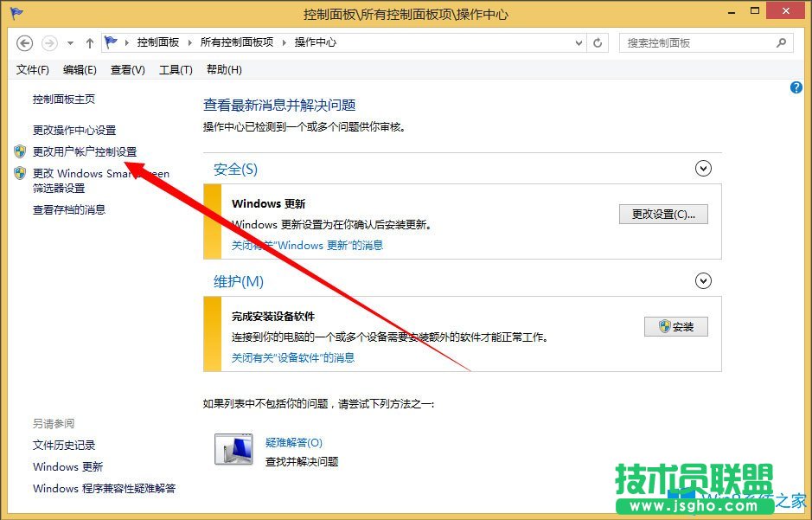Click the refresh icon in the address bar

click(598, 42)
